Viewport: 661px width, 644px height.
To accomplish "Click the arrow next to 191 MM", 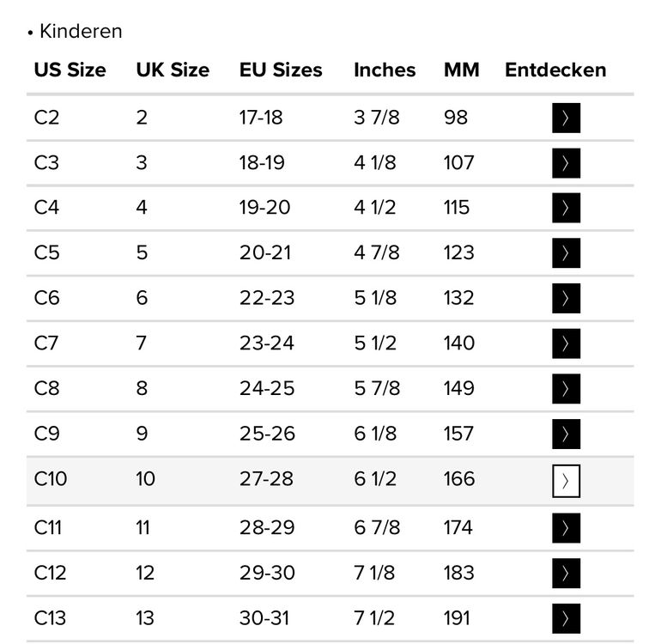I will [x=566, y=618].
